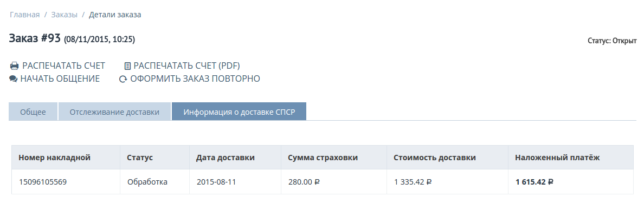Go to Заказы breadcrumb
Screen dimensions: 644x203
pyautogui.click(x=64, y=15)
